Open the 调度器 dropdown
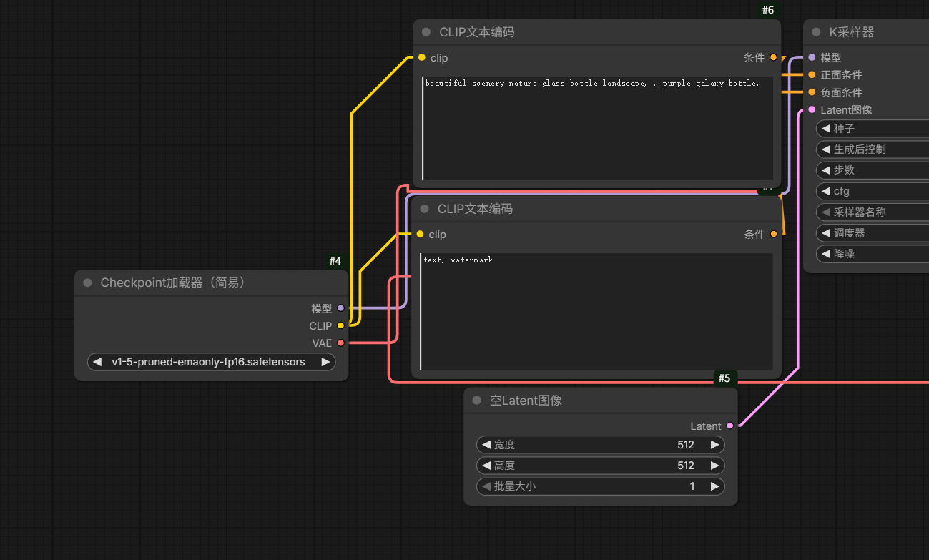Image resolution: width=929 pixels, height=560 pixels. pos(873,233)
